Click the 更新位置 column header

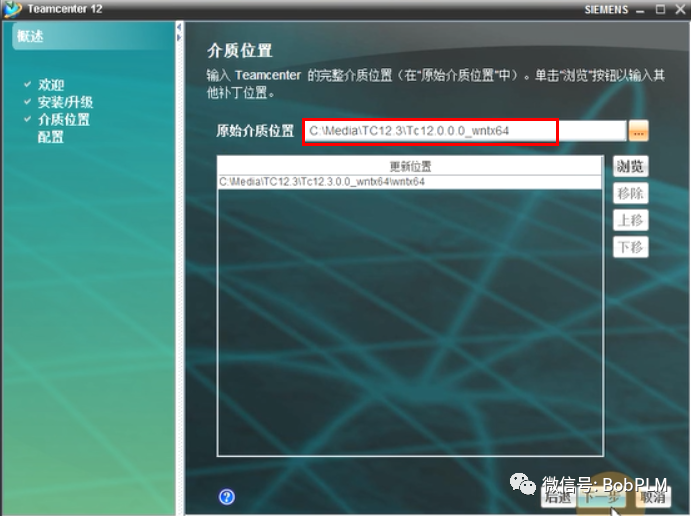410,166
